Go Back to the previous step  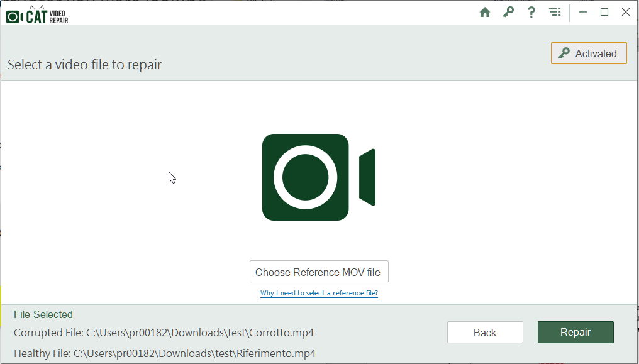click(485, 333)
